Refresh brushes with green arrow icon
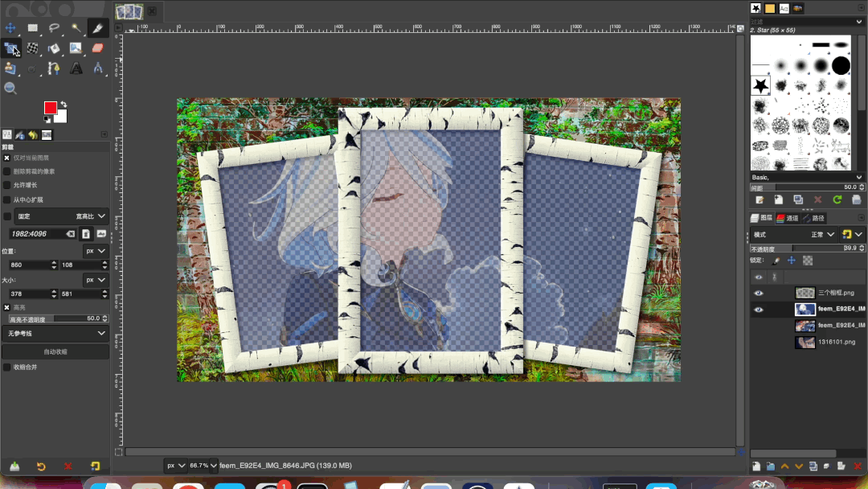868x489 pixels. pyautogui.click(x=837, y=200)
